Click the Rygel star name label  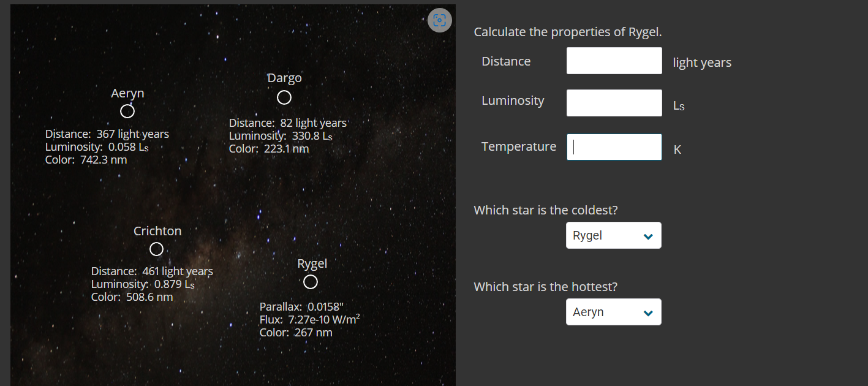pyautogui.click(x=312, y=263)
